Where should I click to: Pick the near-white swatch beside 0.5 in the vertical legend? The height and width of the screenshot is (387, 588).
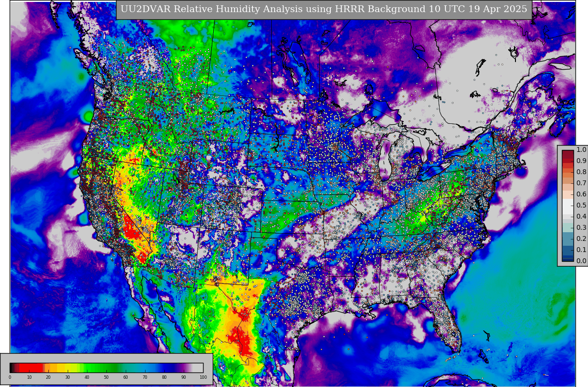click(x=568, y=207)
